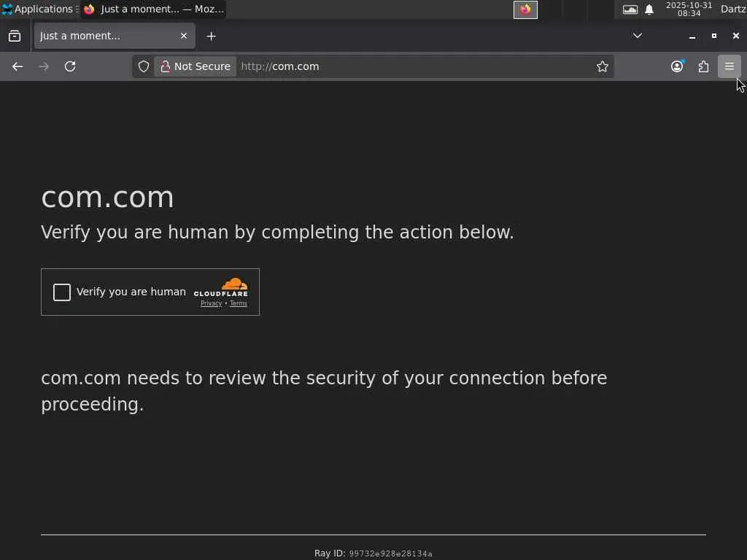Open the Cloudflare Privacy link
Image resolution: width=747 pixels, height=560 pixels.
click(x=211, y=304)
